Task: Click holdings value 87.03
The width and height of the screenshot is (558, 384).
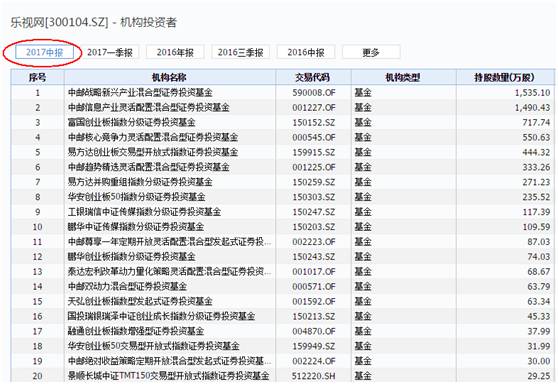Action: point(539,242)
